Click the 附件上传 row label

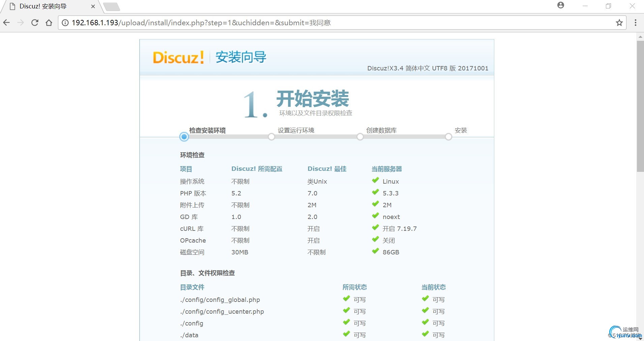(192, 205)
